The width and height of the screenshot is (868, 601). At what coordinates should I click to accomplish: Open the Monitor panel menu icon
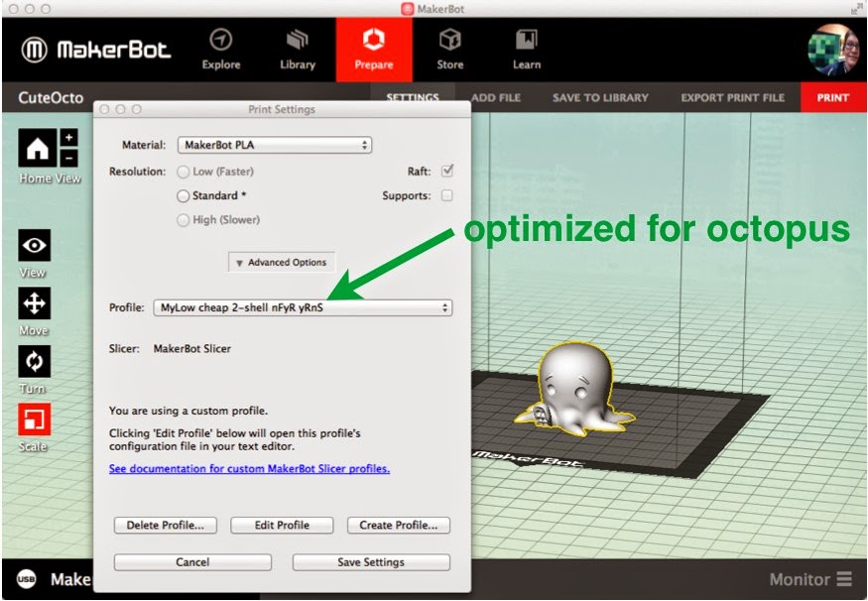[x=844, y=579]
